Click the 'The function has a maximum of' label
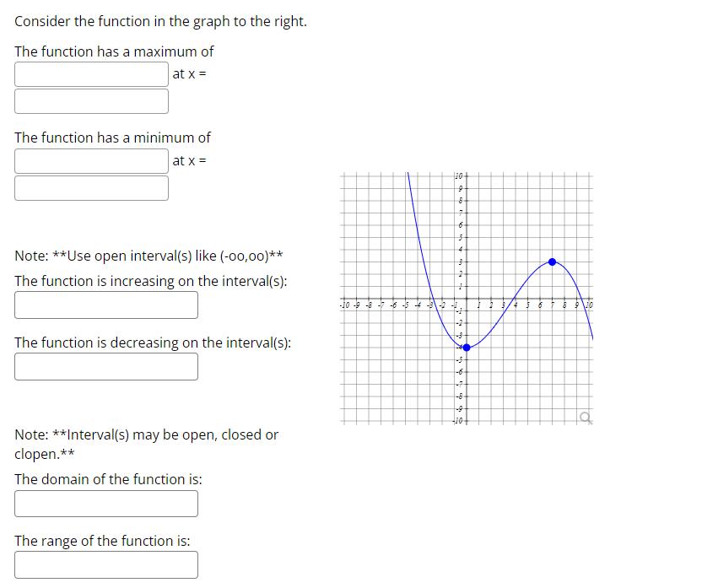Screen dimensions: 702x588 (113, 51)
